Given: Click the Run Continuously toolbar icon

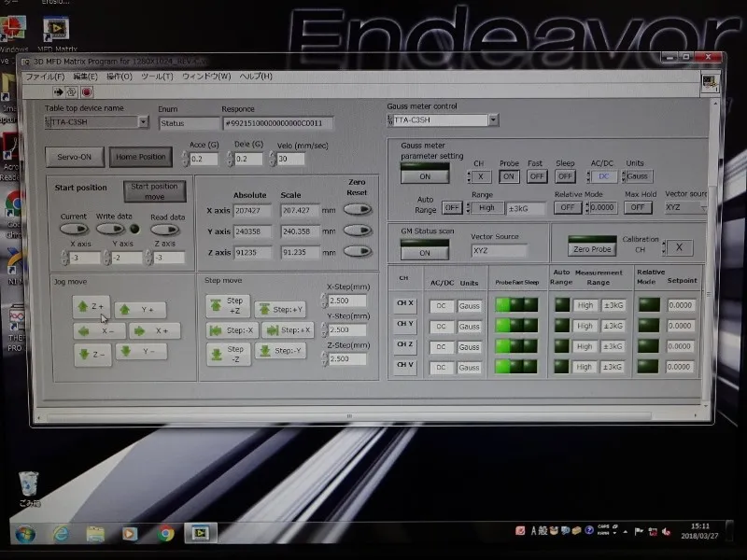Looking at the screenshot, I should (72, 91).
